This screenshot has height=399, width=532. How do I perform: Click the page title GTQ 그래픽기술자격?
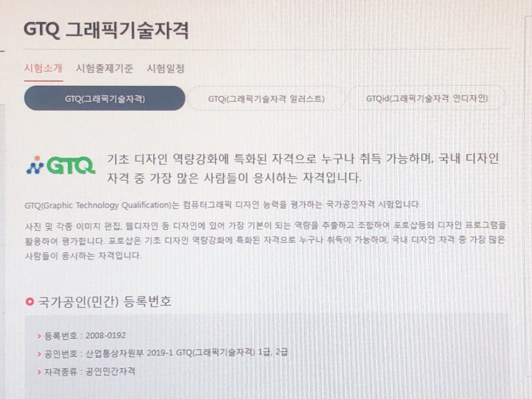[106, 30]
